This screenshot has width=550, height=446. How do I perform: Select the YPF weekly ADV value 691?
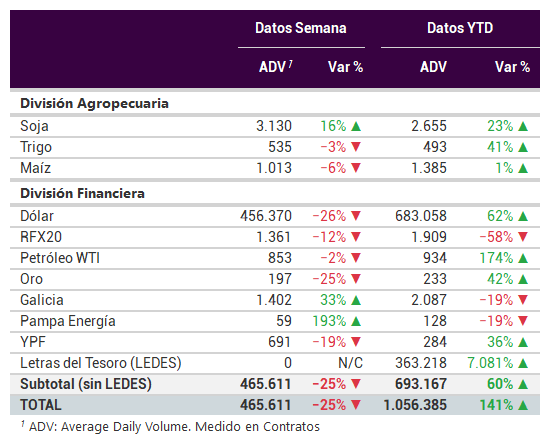pos(280,342)
